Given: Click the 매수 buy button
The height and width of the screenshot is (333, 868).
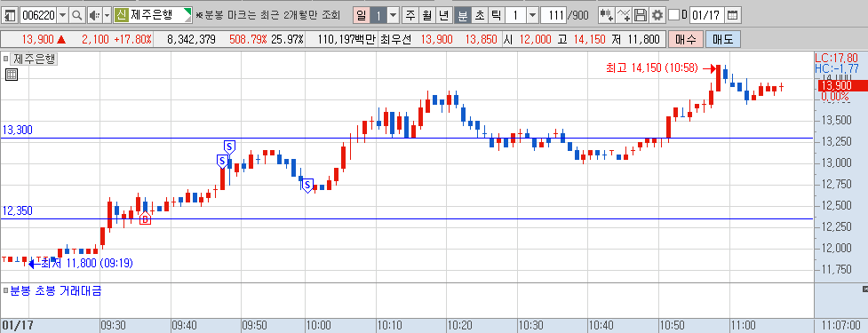Looking at the screenshot, I should point(686,39).
